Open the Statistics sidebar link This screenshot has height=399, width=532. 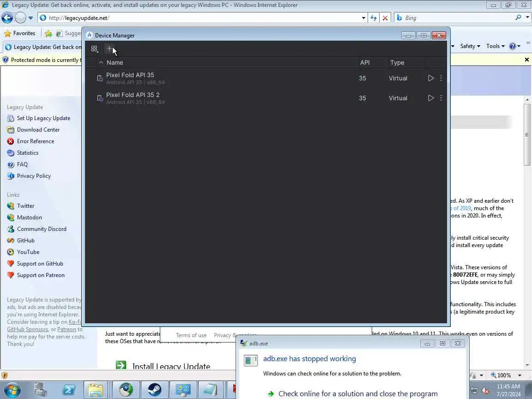pyautogui.click(x=28, y=153)
